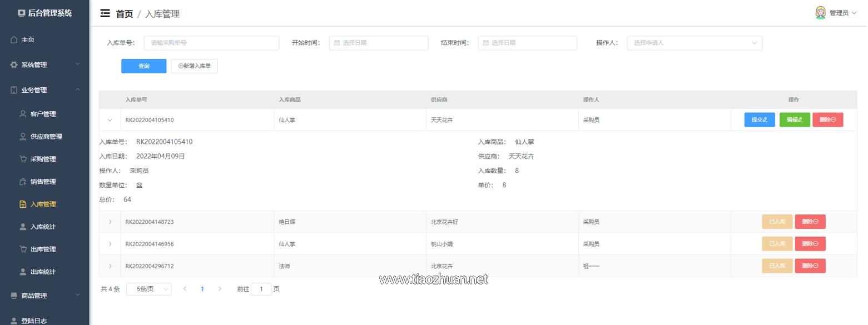Open 入库统计 in the sidebar
The image size is (868, 325).
click(x=44, y=227)
